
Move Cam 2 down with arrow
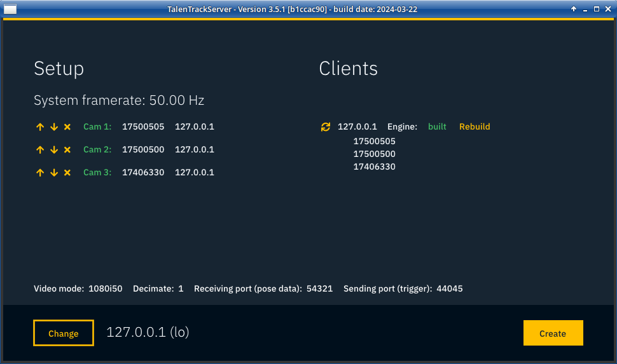53,150
